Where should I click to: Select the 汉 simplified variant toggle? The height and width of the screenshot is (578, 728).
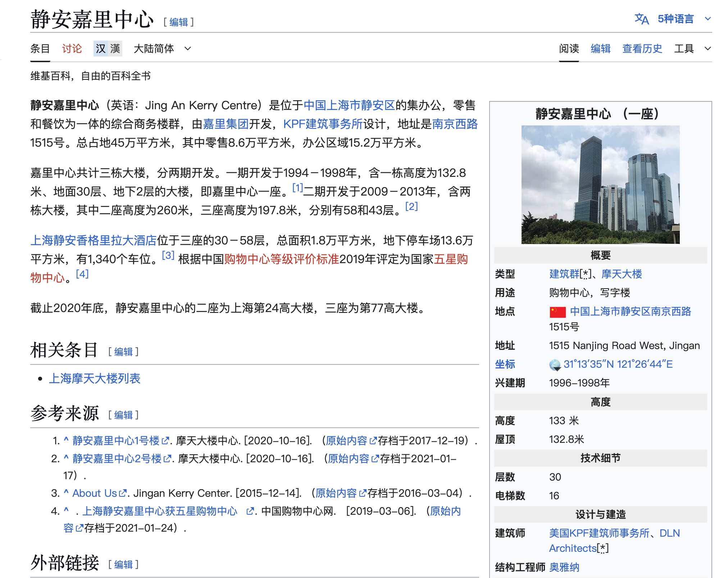pos(100,49)
